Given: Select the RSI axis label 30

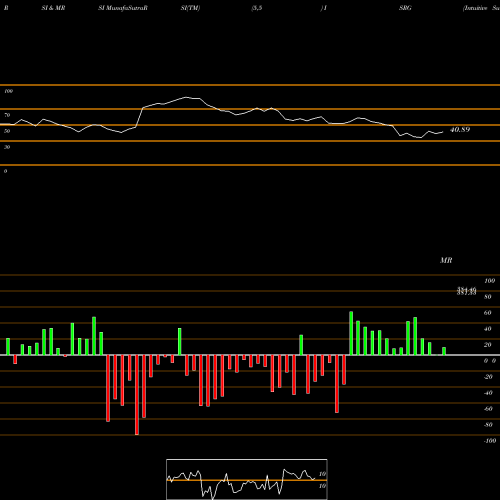Looking at the screenshot, I should (7, 147).
